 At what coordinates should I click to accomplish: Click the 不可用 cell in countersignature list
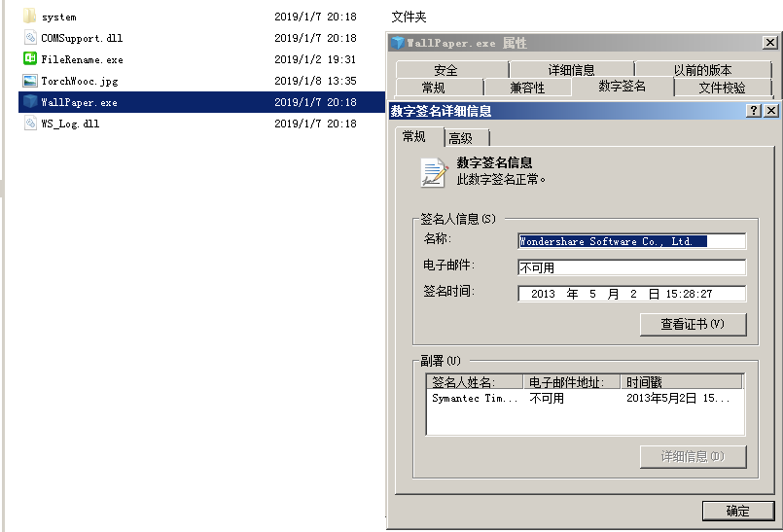547,398
